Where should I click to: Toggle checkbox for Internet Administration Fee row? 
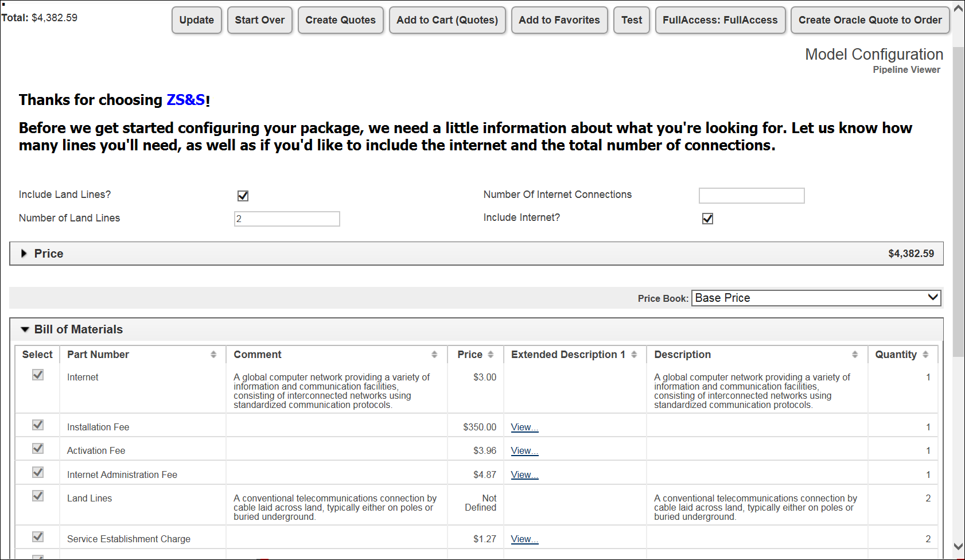pos(38,473)
